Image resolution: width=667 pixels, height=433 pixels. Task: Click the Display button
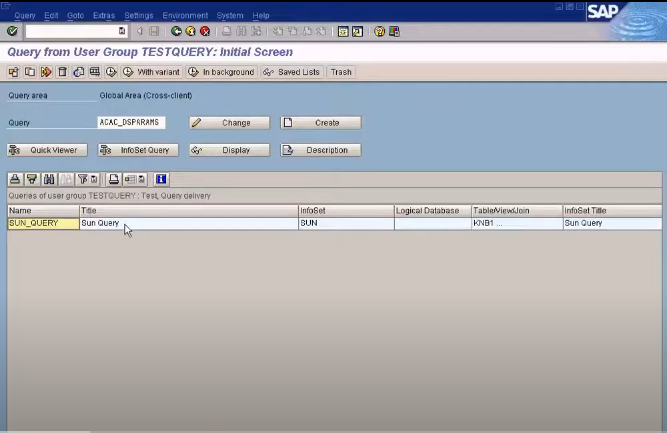pos(230,150)
